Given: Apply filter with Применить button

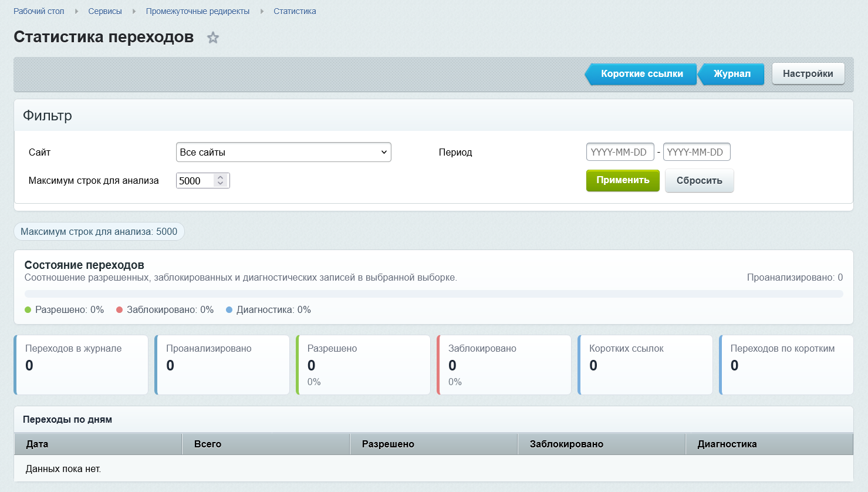Looking at the screenshot, I should click(623, 180).
